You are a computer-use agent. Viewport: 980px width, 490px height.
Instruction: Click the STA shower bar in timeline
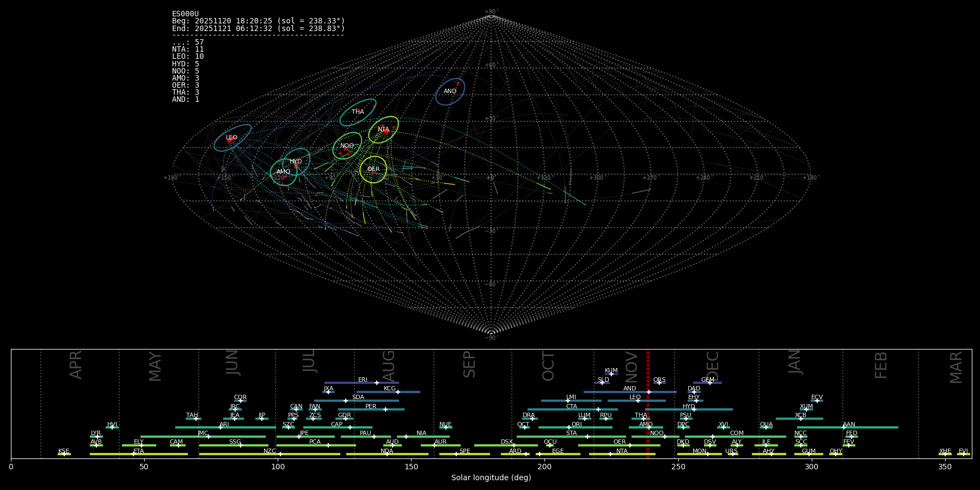[x=571, y=437]
